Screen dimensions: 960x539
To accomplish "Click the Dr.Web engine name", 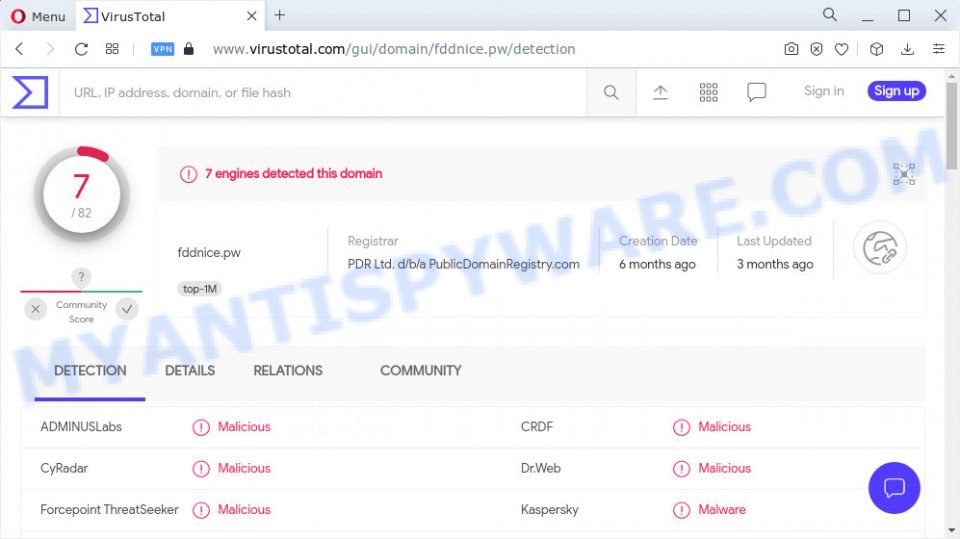I will coord(541,469).
